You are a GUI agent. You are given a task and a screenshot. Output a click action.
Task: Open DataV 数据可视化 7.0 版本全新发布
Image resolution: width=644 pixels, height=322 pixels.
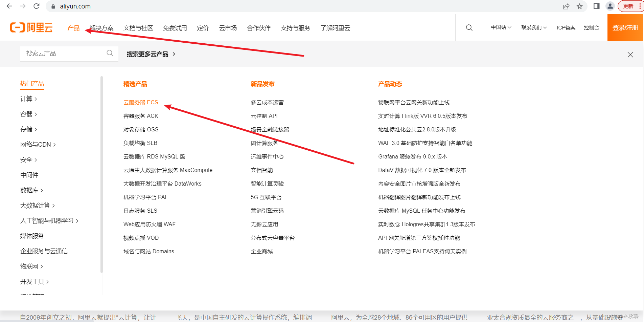422,170
